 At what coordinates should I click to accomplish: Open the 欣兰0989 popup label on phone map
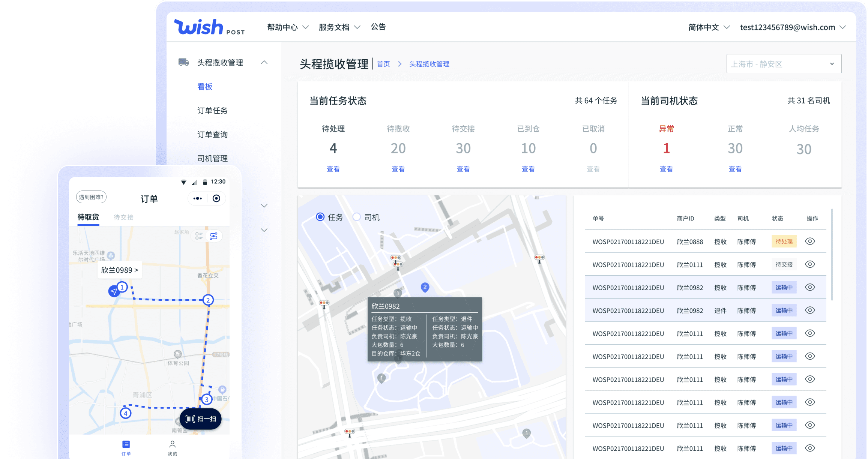(x=120, y=270)
